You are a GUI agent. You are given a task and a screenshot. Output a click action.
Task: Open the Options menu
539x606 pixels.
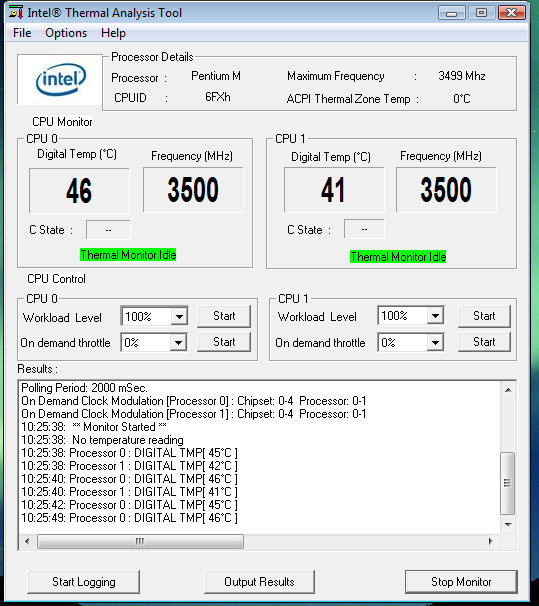(x=66, y=33)
